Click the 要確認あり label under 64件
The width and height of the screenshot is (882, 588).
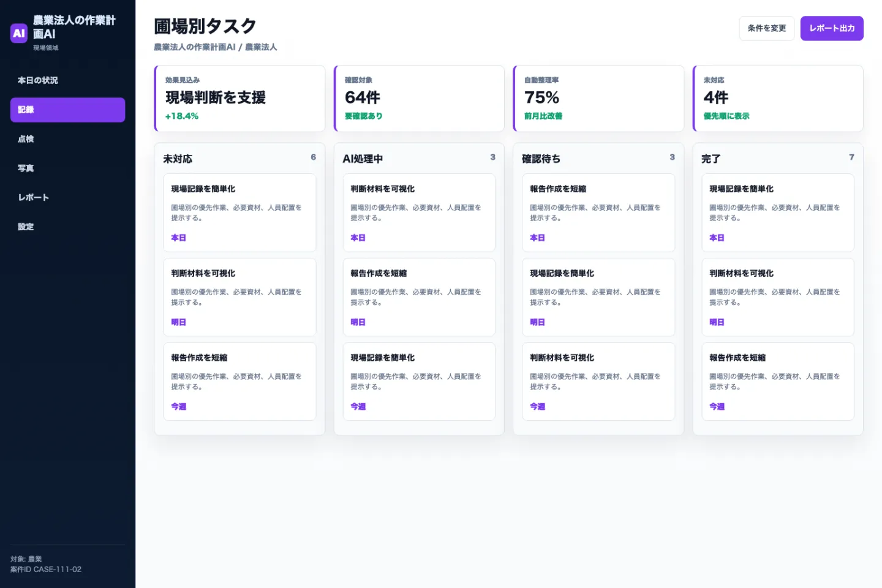pyautogui.click(x=364, y=116)
